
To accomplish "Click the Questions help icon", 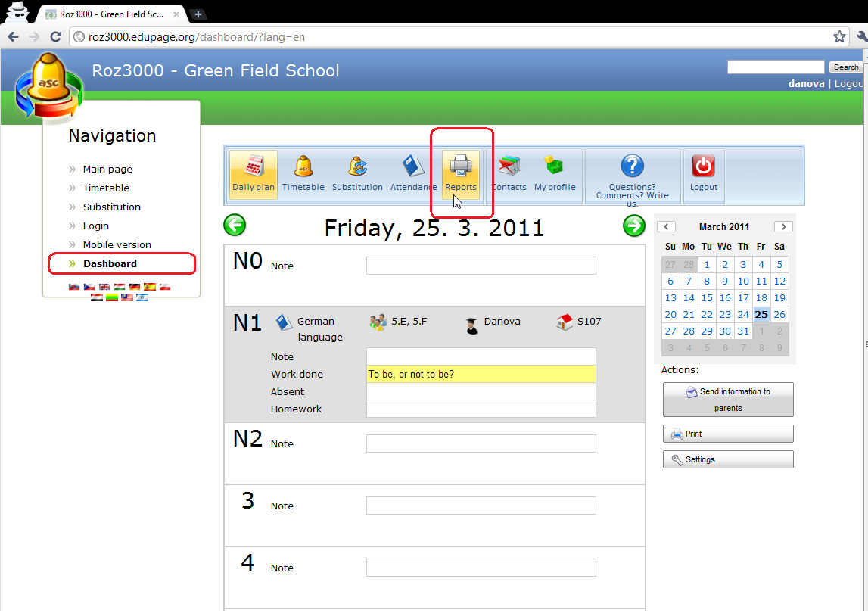I will point(632,166).
